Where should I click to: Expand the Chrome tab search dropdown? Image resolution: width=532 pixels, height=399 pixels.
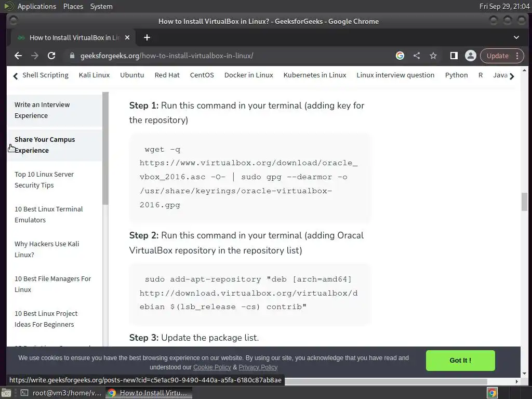516,37
